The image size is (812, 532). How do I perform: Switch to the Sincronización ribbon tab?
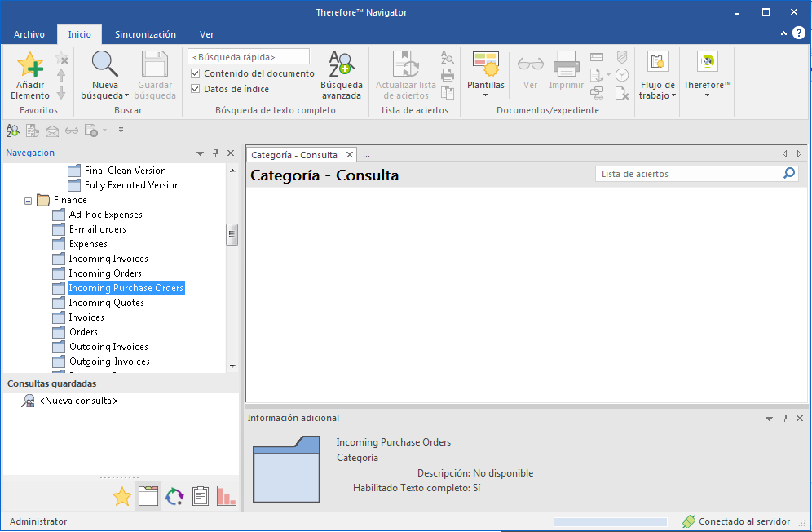pos(145,34)
